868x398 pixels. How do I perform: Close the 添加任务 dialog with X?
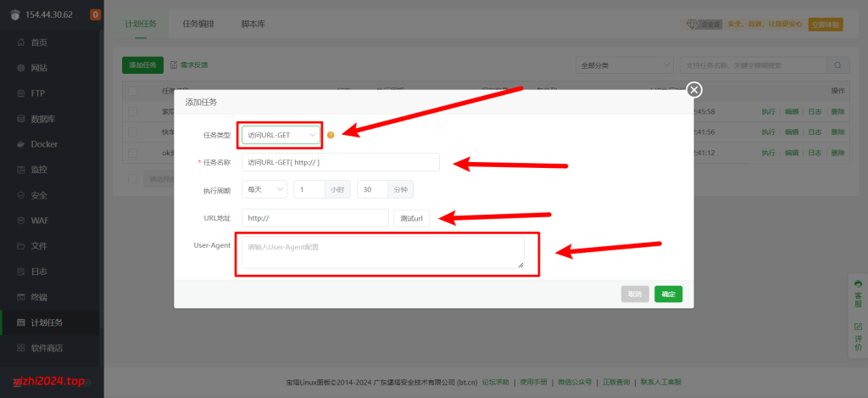(693, 90)
